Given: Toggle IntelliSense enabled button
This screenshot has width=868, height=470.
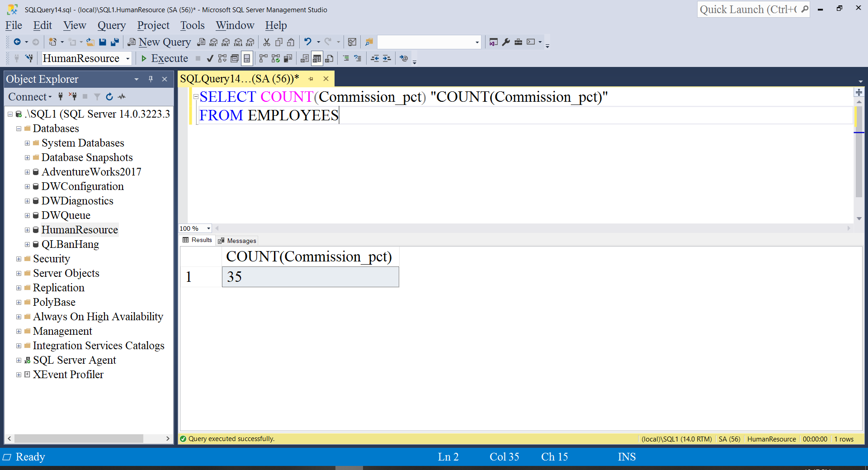Looking at the screenshot, I should coord(247,58).
